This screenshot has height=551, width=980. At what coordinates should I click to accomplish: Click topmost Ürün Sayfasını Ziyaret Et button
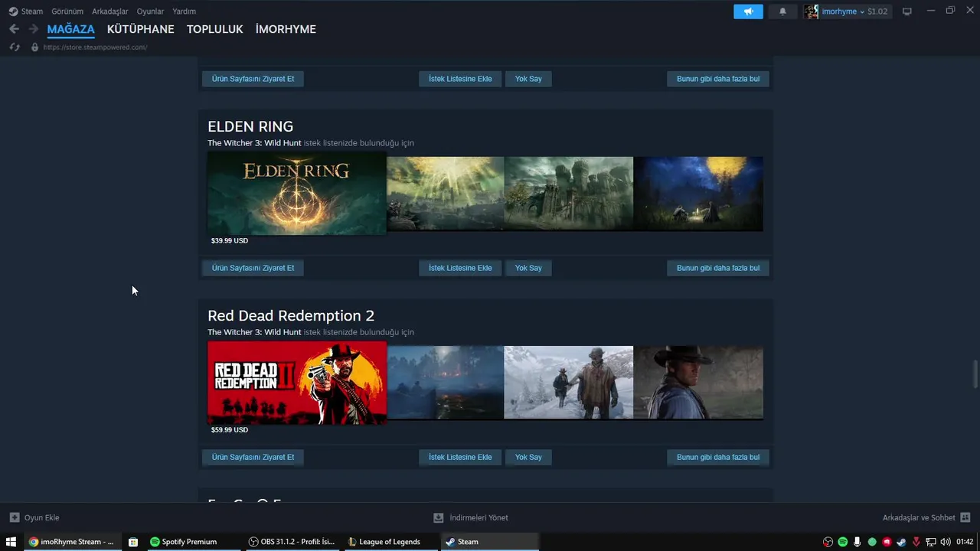coord(253,79)
